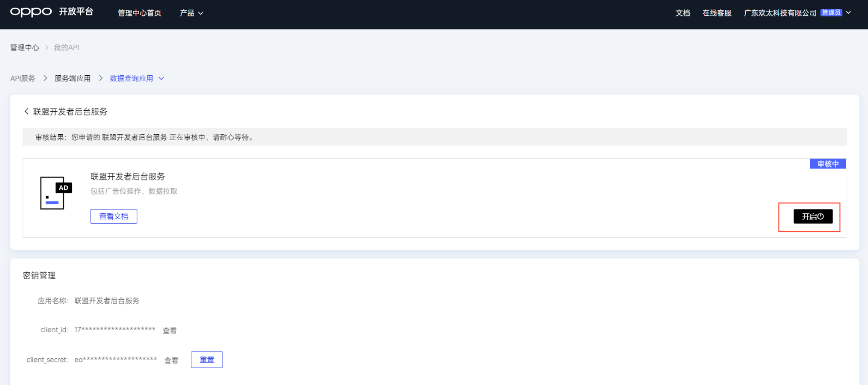Click the OPPO open platform logo
The height and width of the screenshot is (385, 868).
tap(51, 12)
